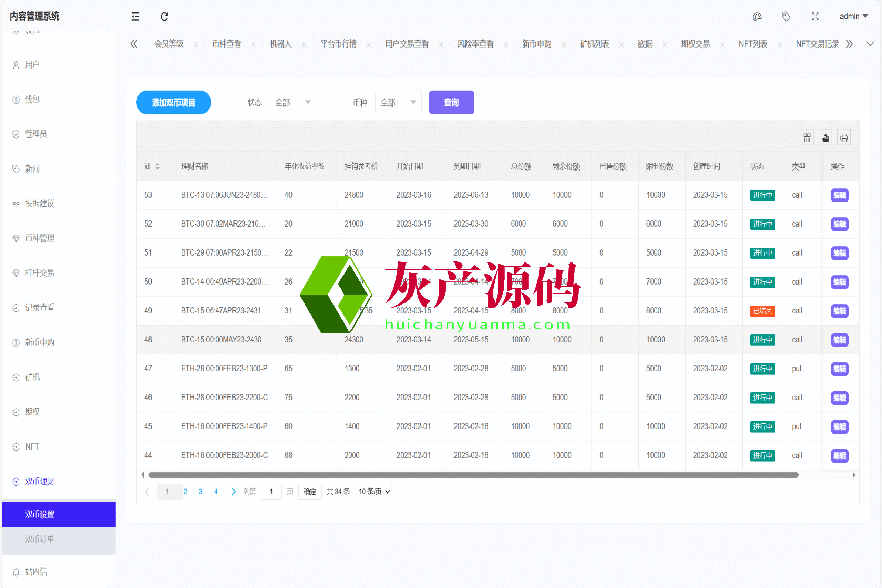Image resolution: width=882 pixels, height=588 pixels.
Task: Enter fullscreen with the expand icon
Action: click(x=814, y=17)
